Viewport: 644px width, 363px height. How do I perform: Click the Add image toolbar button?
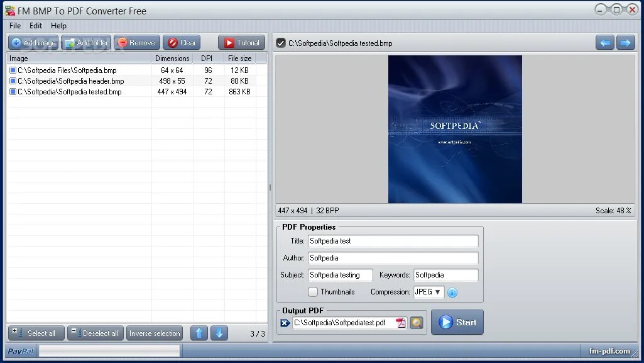pos(33,43)
